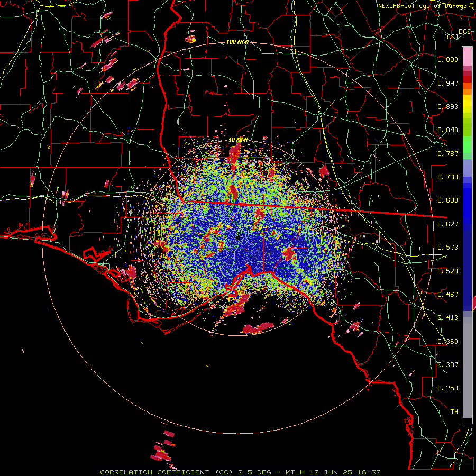Click the 0.413 color scale value

[x=448, y=318]
